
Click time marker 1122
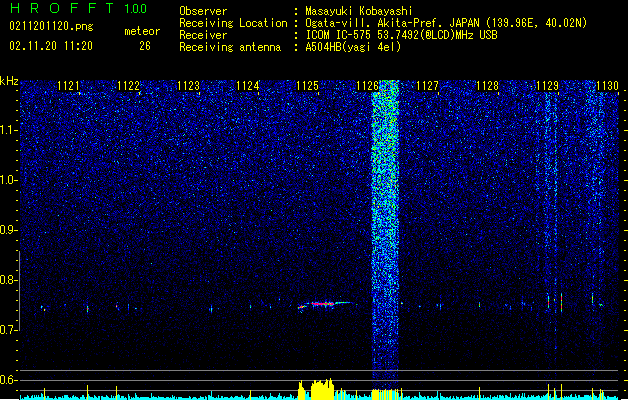[x=128, y=86]
